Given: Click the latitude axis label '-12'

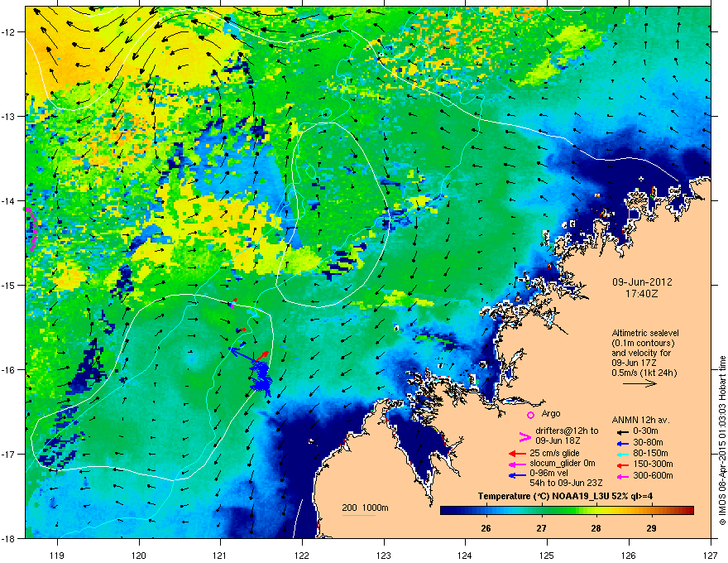Looking at the screenshot, I should 8,31.
